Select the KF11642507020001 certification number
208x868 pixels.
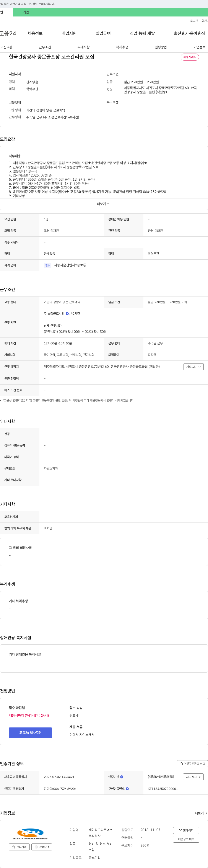(x=162, y=789)
